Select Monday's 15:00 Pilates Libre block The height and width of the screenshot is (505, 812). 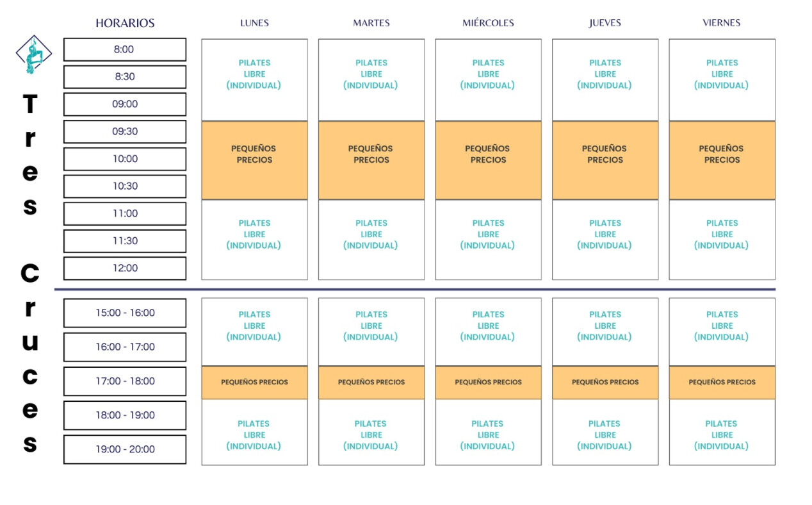[254, 331]
